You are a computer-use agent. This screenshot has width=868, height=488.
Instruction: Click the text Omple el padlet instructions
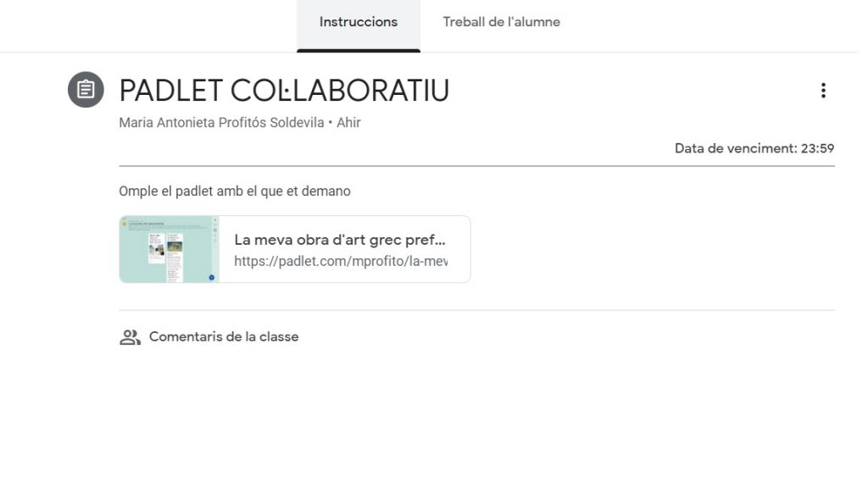(x=235, y=191)
